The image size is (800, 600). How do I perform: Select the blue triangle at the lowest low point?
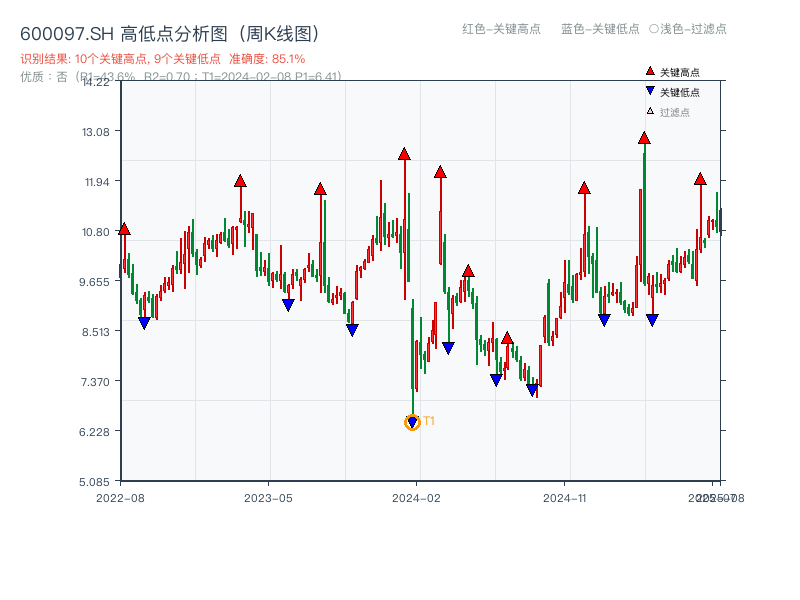(411, 422)
